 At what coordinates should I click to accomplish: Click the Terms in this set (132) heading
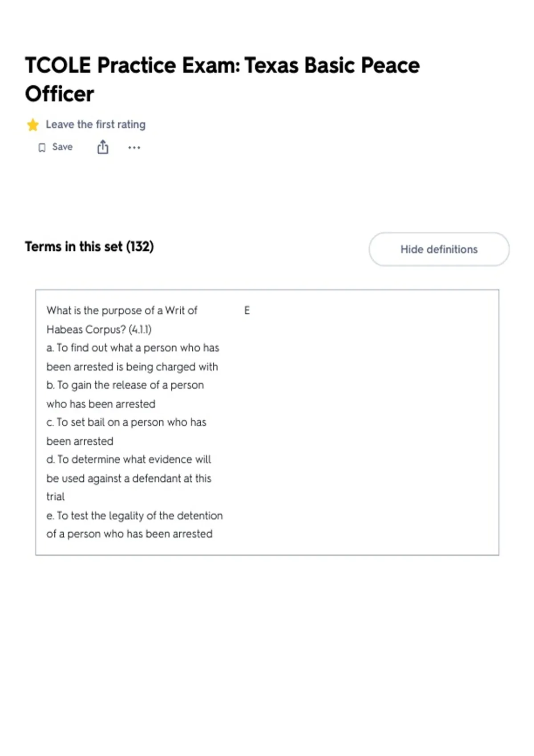point(89,246)
